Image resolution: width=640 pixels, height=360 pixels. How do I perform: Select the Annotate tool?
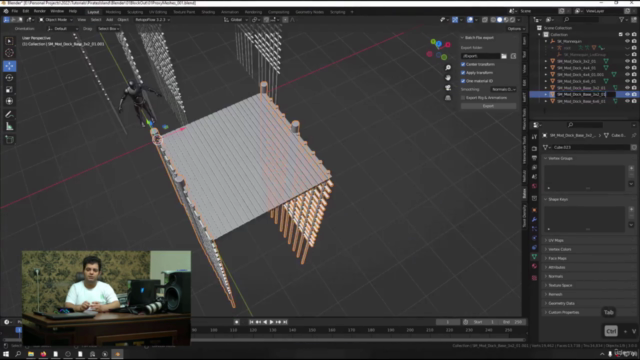[x=9, y=115]
